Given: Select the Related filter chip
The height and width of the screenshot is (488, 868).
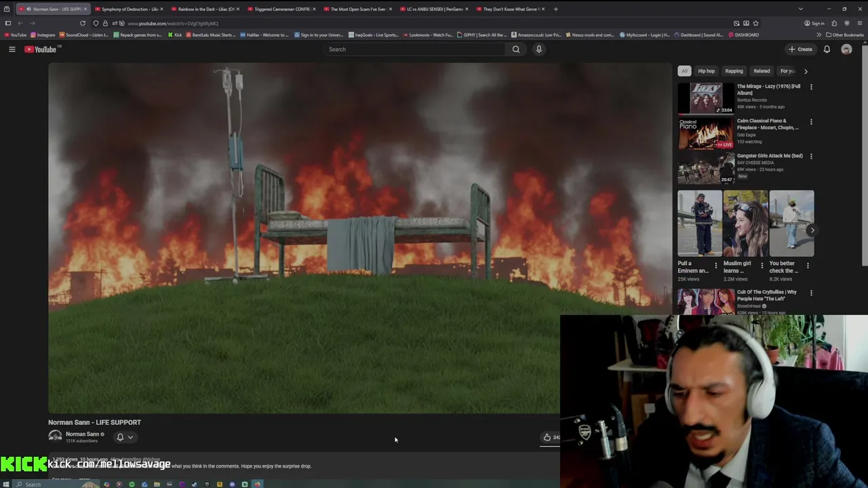Looking at the screenshot, I should point(762,71).
